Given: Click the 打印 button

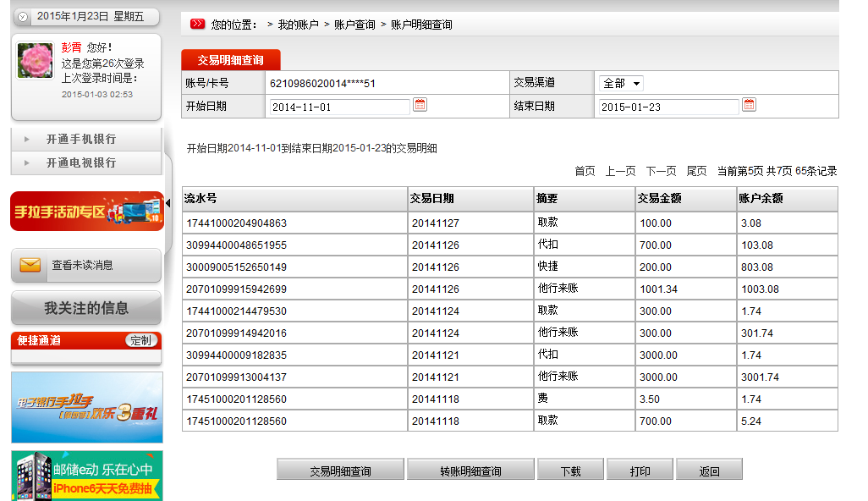Looking at the screenshot, I should tap(640, 471).
